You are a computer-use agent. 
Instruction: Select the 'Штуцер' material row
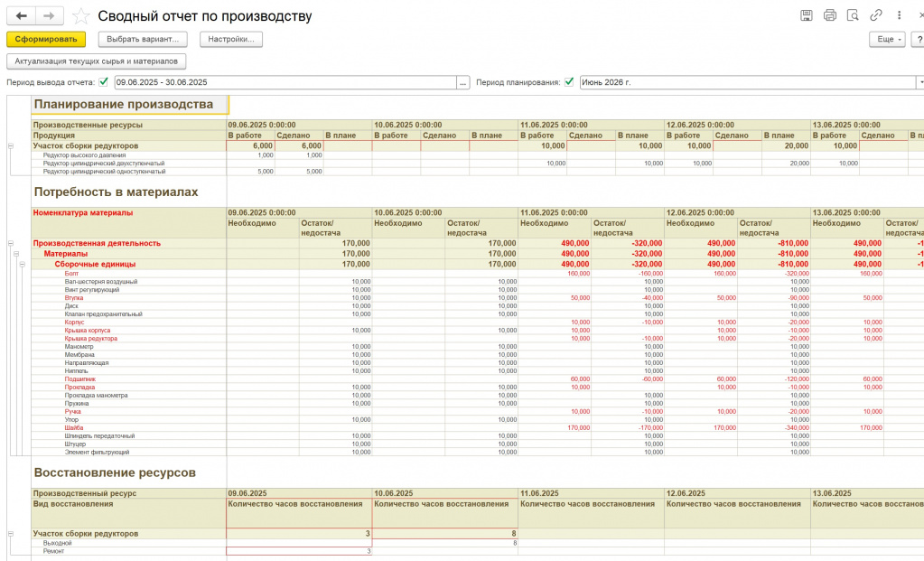tap(129, 444)
